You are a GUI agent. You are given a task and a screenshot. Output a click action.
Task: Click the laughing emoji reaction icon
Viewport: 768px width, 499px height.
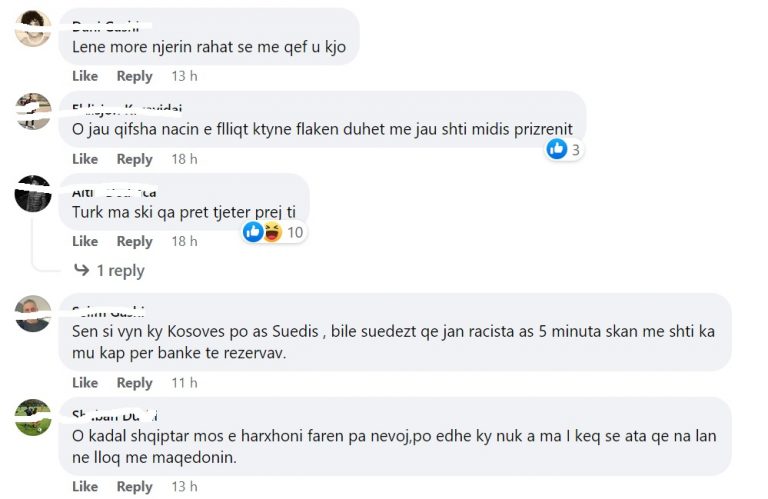click(272, 232)
